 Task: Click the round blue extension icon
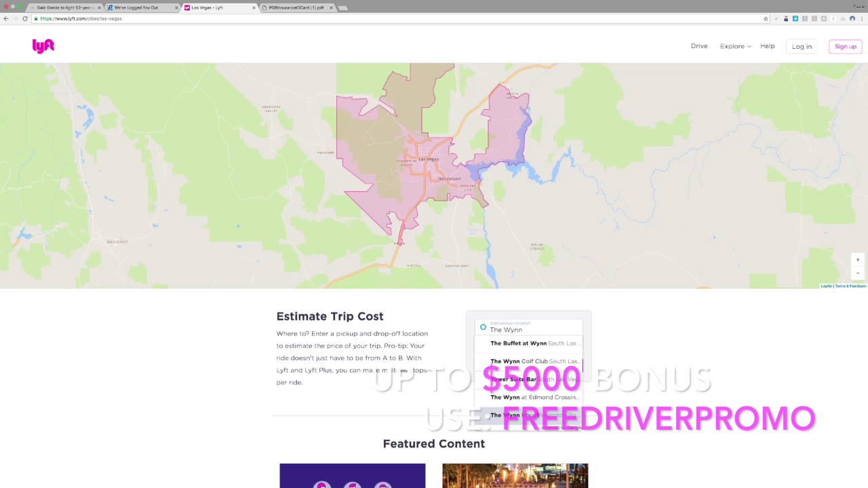tap(852, 18)
